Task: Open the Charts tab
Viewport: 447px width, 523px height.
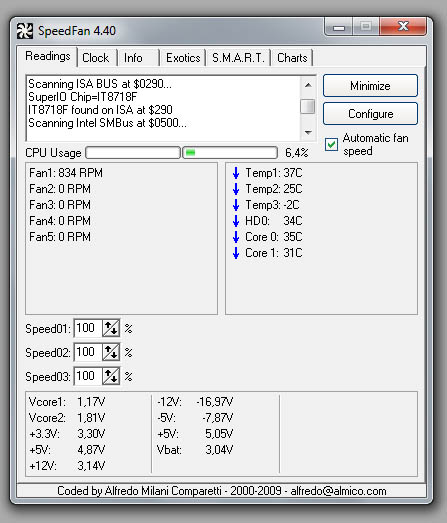Action: pyautogui.click(x=292, y=58)
